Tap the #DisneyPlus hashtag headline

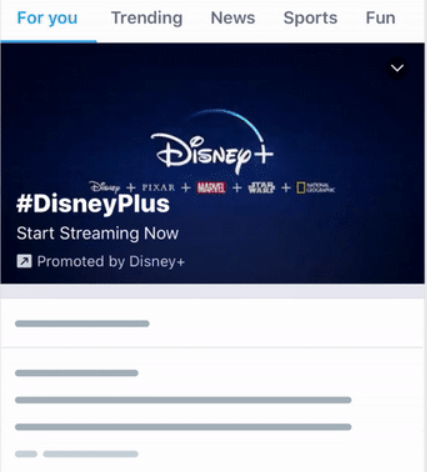tap(93, 204)
